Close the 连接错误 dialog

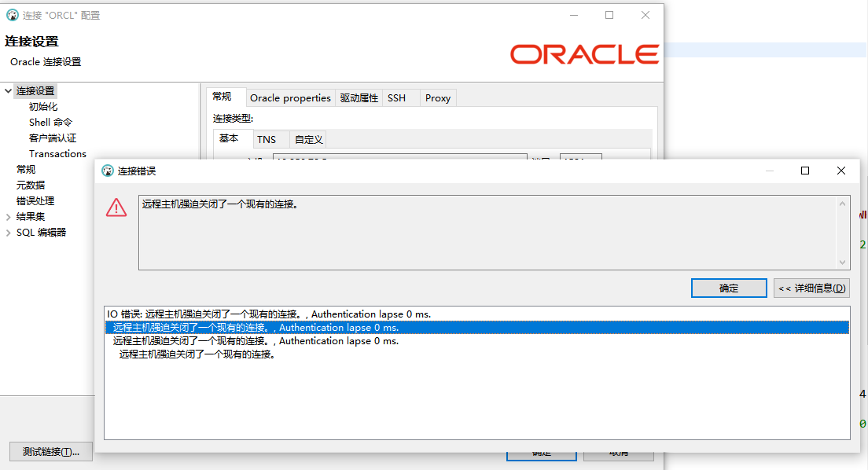pos(841,171)
